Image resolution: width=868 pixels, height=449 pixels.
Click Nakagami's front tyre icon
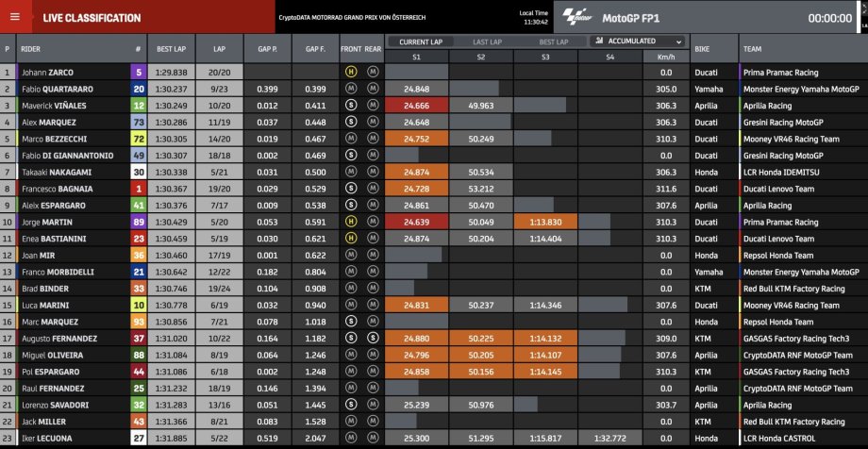(350, 172)
